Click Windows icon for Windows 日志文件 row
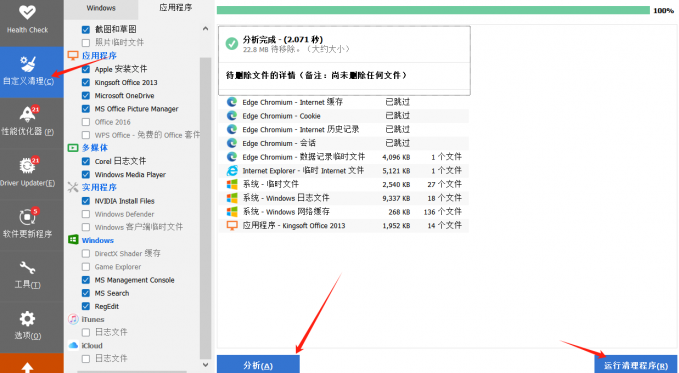679x373 pixels. 232,198
